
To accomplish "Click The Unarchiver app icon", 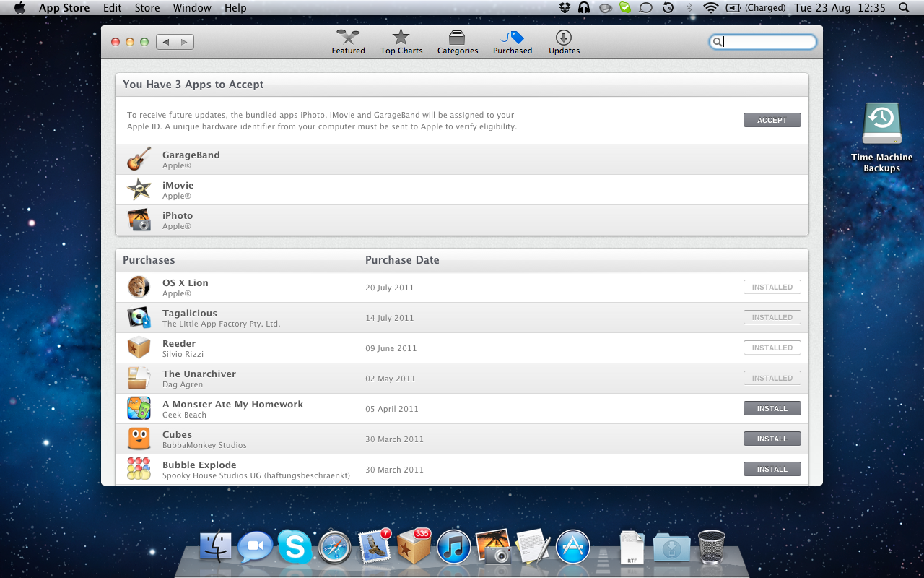I will click(x=139, y=378).
